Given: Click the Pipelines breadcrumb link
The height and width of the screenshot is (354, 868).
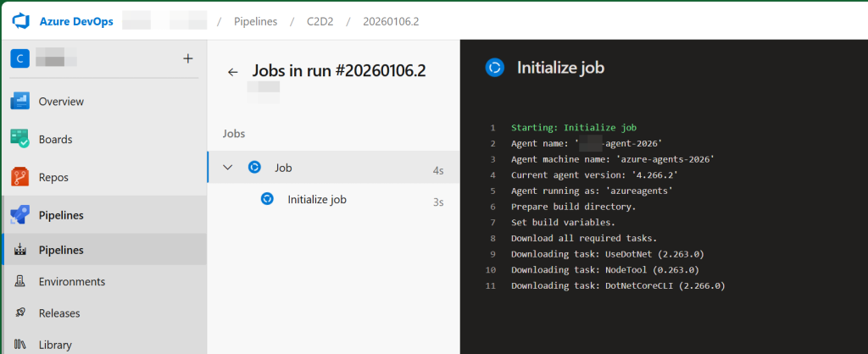Looking at the screenshot, I should pyautogui.click(x=255, y=19).
